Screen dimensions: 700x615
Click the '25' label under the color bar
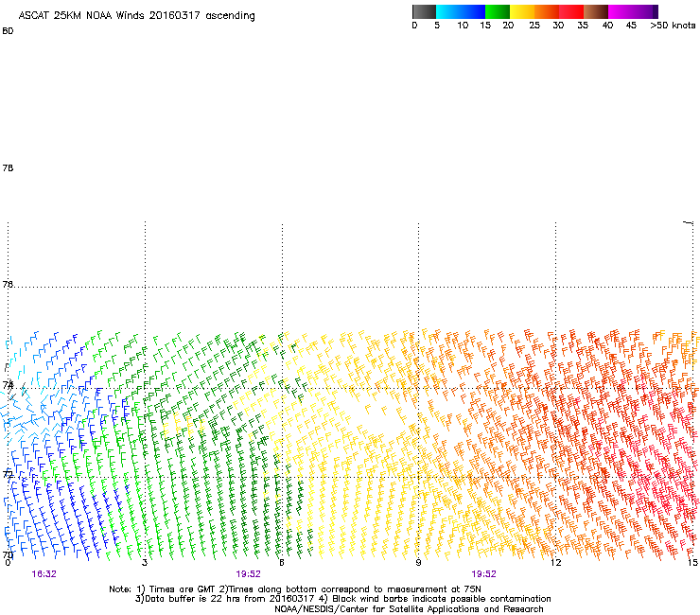[x=534, y=26]
